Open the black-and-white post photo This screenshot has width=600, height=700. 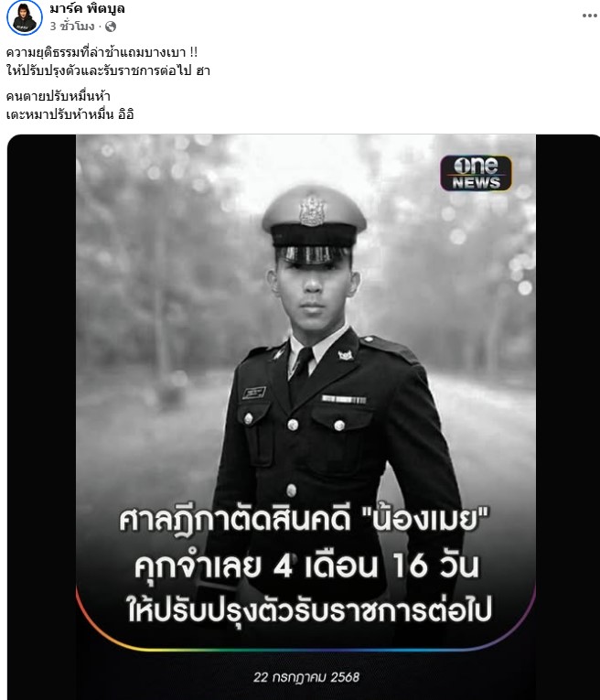[x=306, y=417]
